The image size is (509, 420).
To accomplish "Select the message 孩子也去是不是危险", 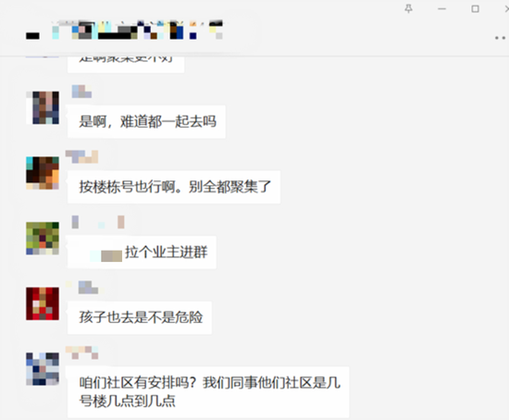I will tap(140, 317).
